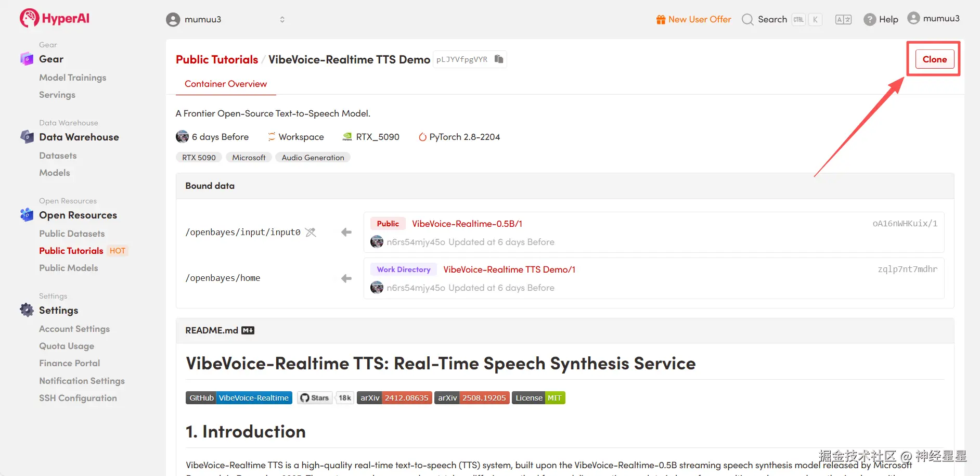Image resolution: width=980 pixels, height=476 pixels.
Task: Click the Nvidia RTX_5090 icon
Action: pyautogui.click(x=347, y=137)
